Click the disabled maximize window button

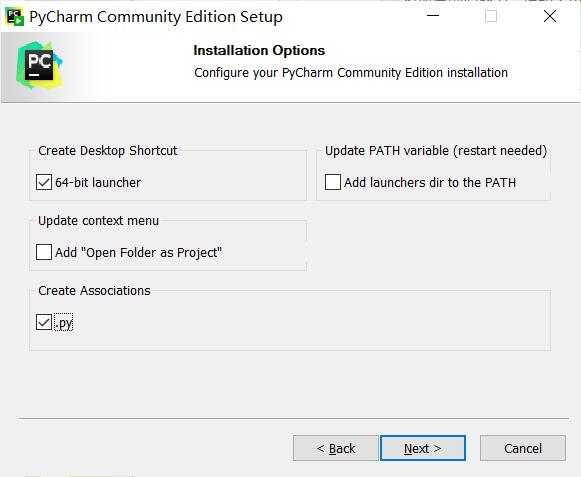pyautogui.click(x=491, y=16)
